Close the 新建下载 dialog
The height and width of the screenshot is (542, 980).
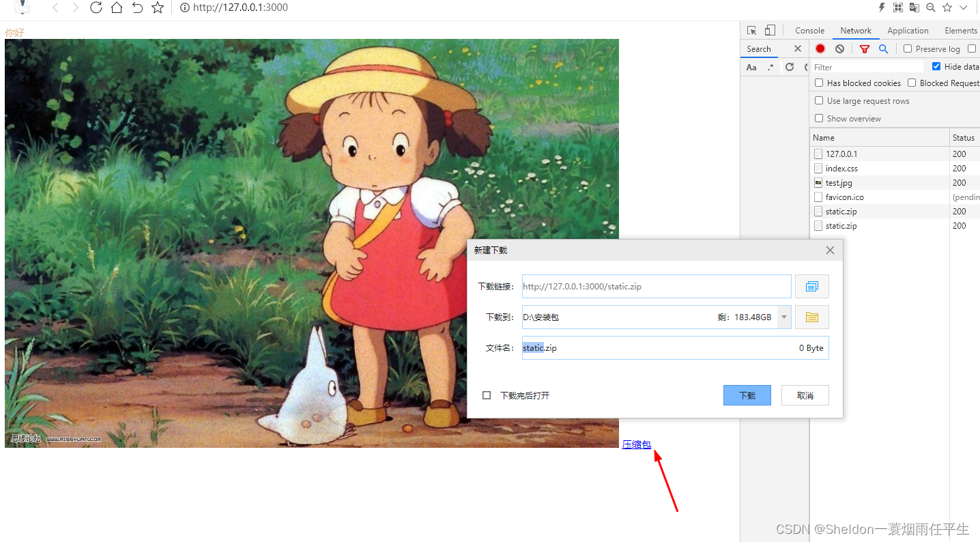pos(830,251)
